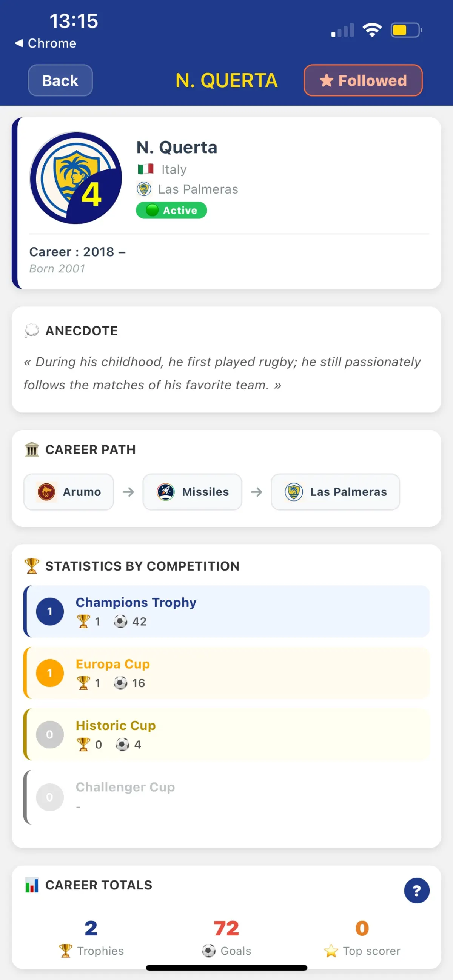This screenshot has height=980, width=453.
Task: Select Missiles club chip
Action: pyautogui.click(x=192, y=492)
